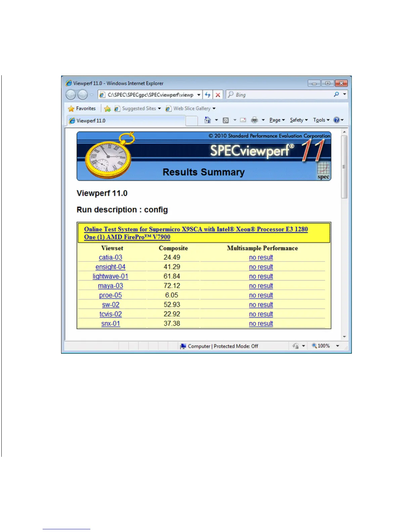Open the search provider dropdown arrow
This screenshot has height=532, width=411.
(x=345, y=94)
